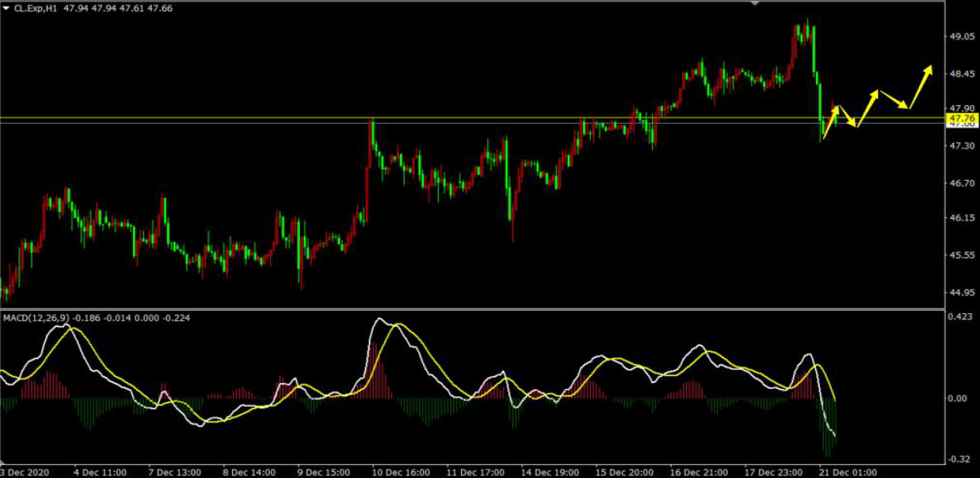
Task: Click the yellow 47.76 price label
Action: coord(961,118)
